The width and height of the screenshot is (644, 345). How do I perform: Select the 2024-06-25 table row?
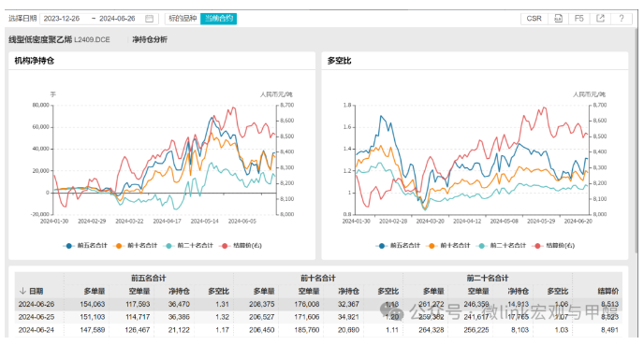point(318,317)
